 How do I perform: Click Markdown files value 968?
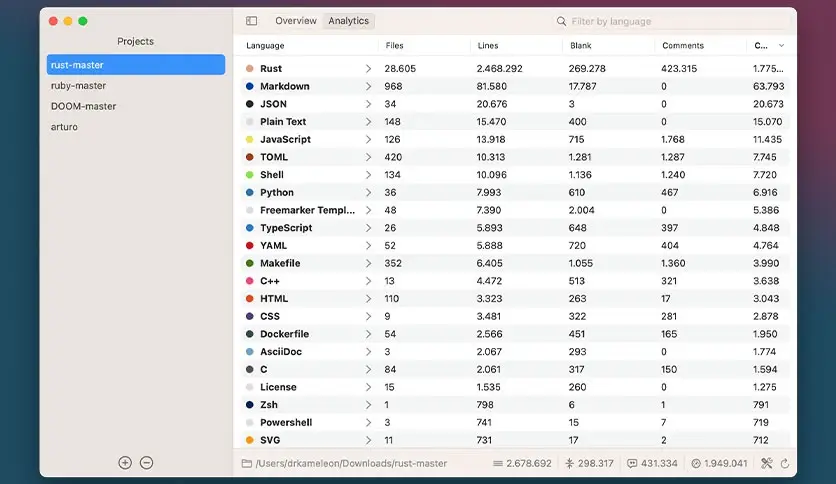393,86
